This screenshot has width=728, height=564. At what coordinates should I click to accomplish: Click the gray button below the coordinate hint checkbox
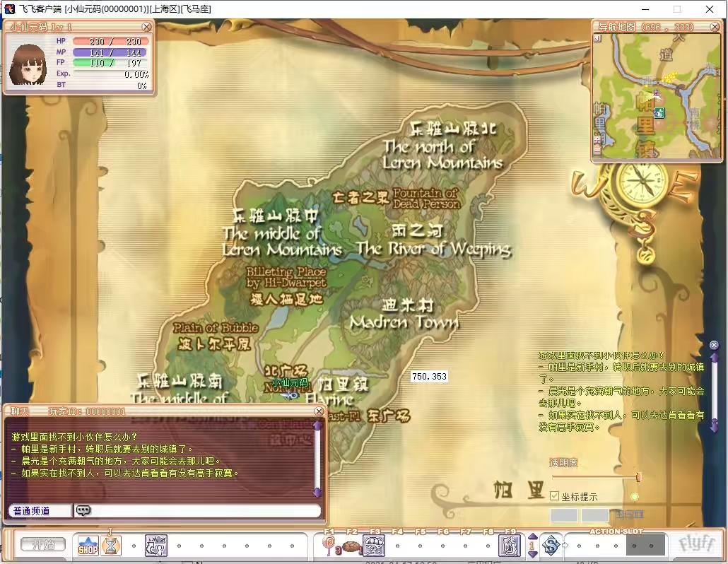(563, 515)
